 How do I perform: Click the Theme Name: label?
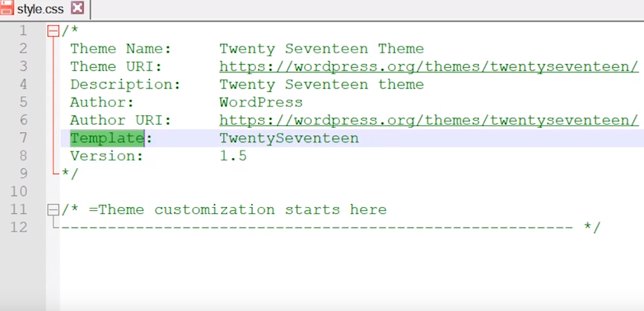click(x=121, y=49)
